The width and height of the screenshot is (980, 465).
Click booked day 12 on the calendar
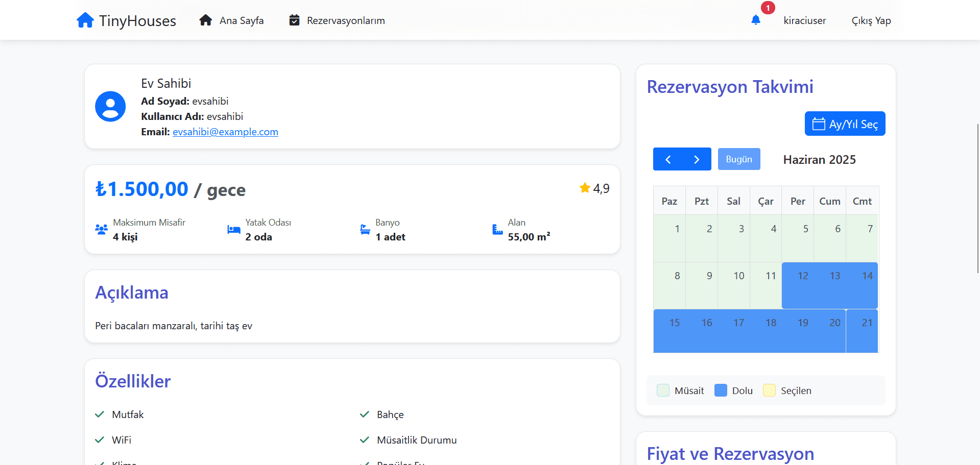click(798, 285)
